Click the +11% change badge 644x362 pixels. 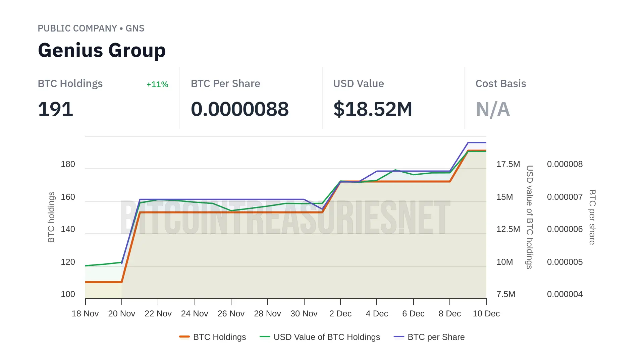coord(157,84)
